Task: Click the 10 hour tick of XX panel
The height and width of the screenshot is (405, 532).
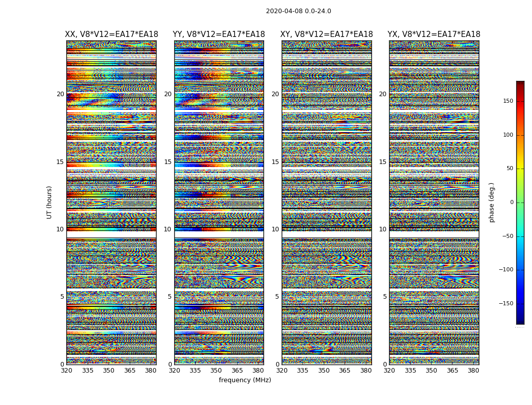Action: pos(60,229)
